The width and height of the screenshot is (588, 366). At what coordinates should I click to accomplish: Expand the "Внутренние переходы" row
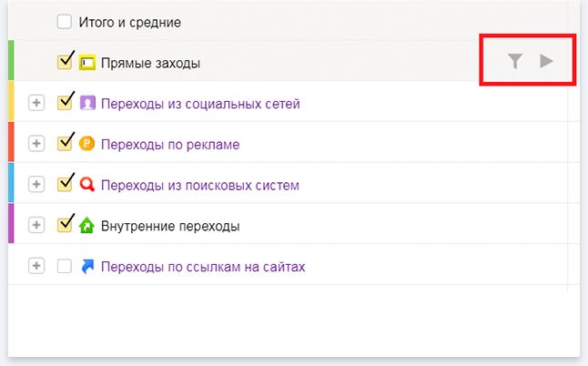(36, 225)
